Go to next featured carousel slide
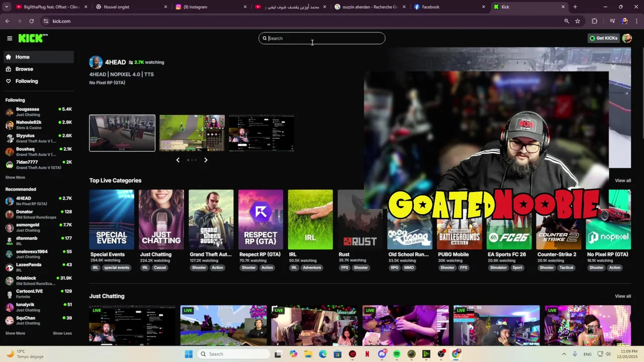Screen dimensions: 644x362 coord(206,160)
